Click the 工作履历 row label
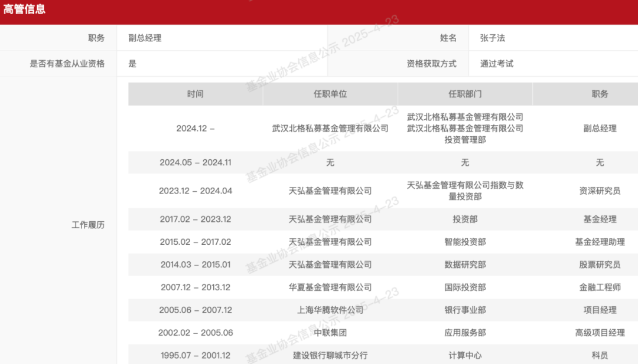This screenshot has height=364, width=638. pyautogui.click(x=88, y=225)
